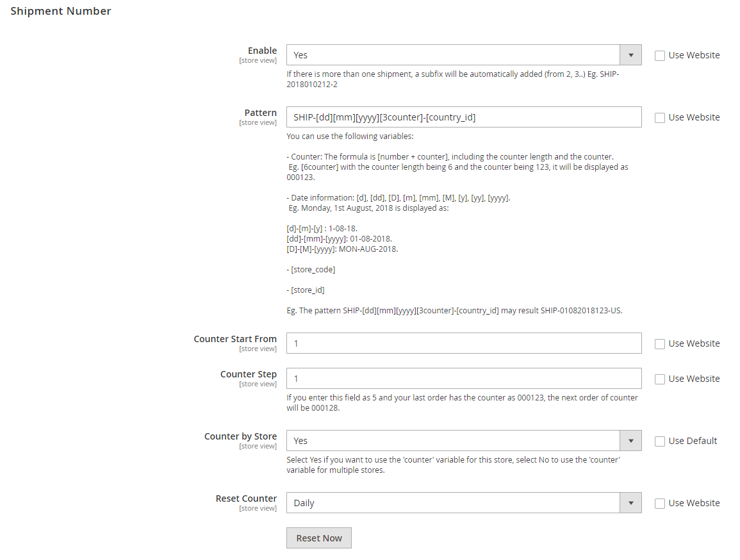Image resolution: width=740 pixels, height=560 pixels.
Task: Open the Enable dropdown
Action: (463, 55)
